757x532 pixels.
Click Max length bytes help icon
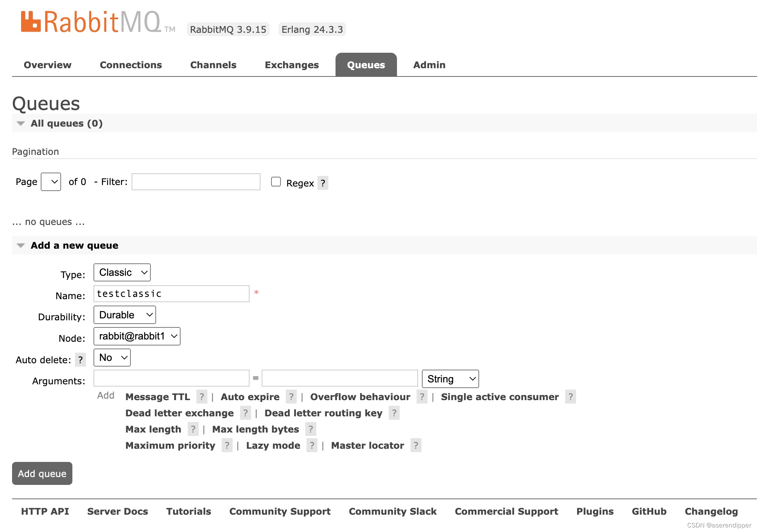(x=310, y=429)
